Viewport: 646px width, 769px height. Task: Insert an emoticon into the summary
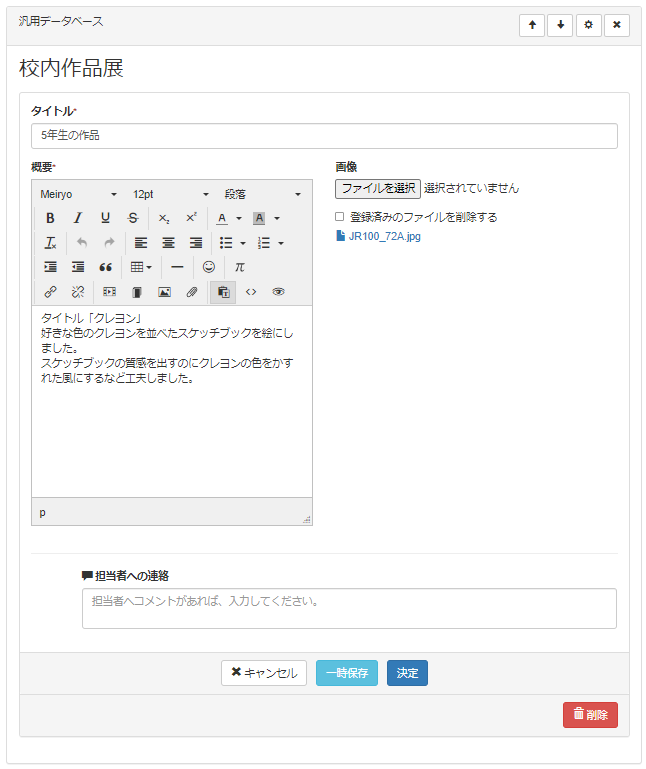(208, 267)
